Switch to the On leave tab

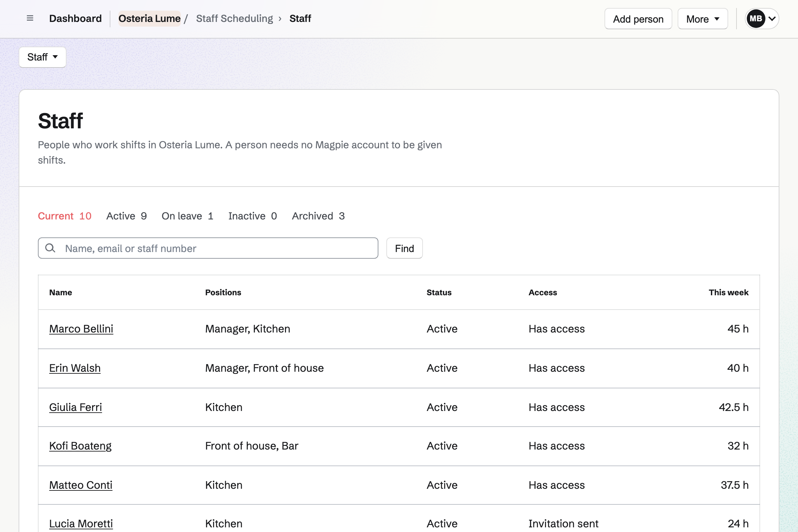tap(188, 216)
